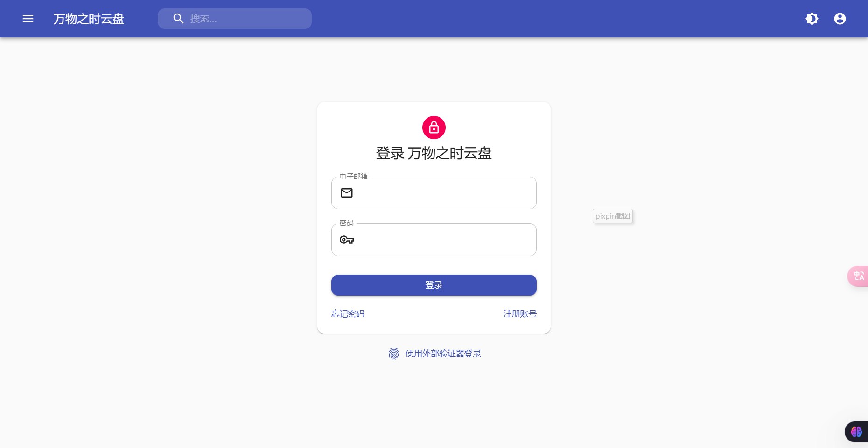The width and height of the screenshot is (868, 448).
Task: Select 使用外部验证器登录 option
Action: click(443, 354)
